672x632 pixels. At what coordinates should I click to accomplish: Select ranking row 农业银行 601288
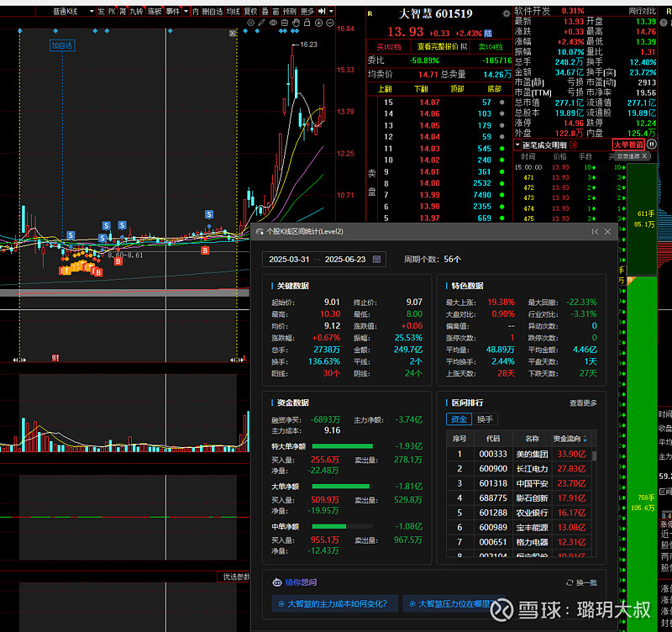point(518,513)
